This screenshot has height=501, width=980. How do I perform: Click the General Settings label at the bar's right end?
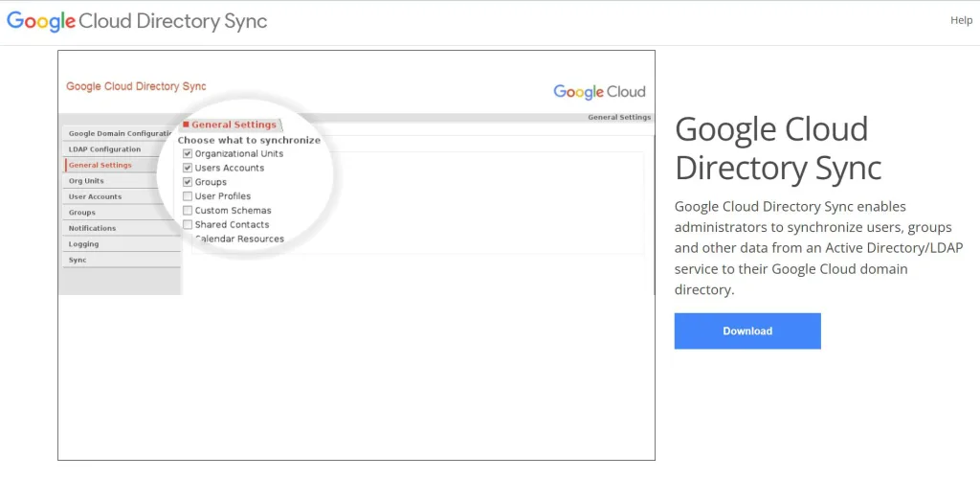tap(619, 117)
